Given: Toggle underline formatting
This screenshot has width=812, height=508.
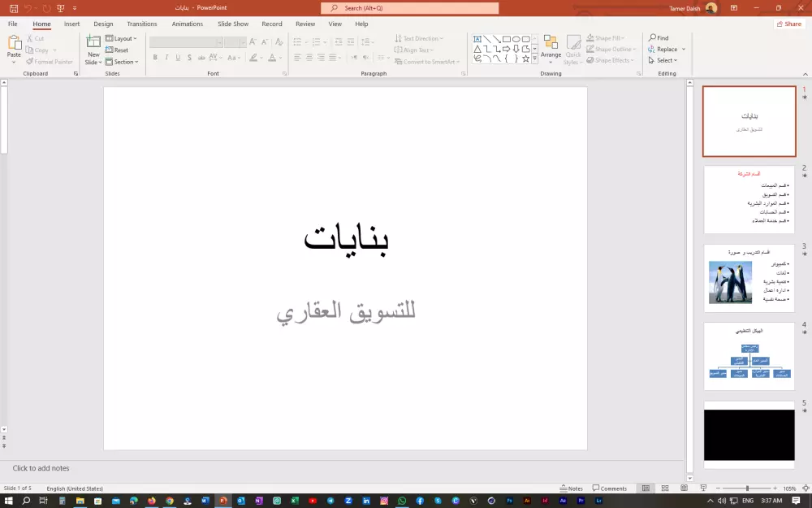Looking at the screenshot, I should pos(177,58).
